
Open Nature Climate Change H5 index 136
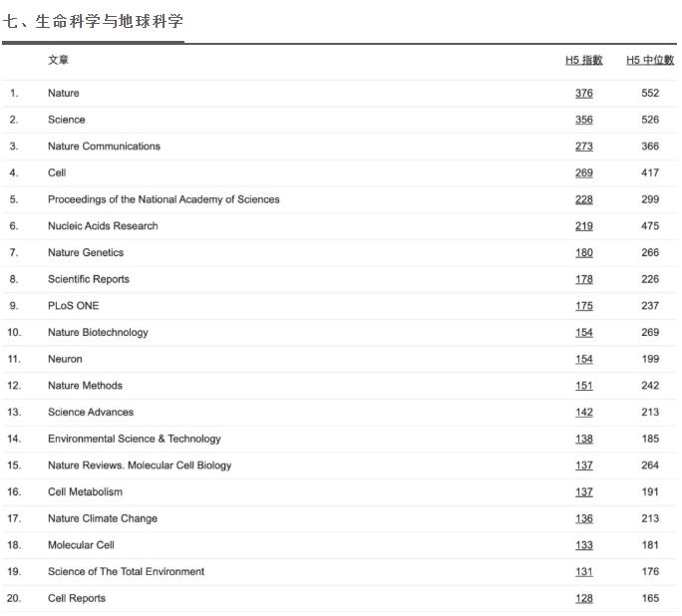[x=583, y=518]
